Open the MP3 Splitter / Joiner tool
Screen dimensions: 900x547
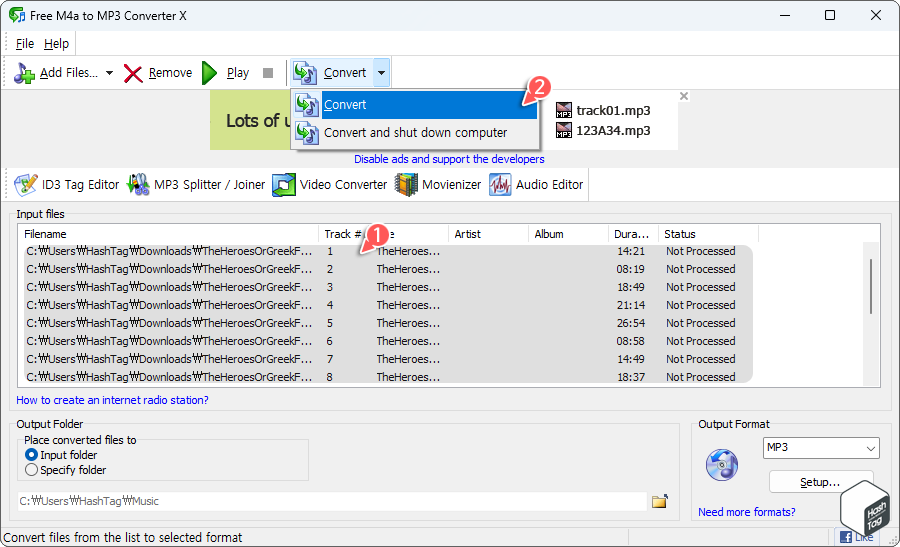tap(196, 185)
